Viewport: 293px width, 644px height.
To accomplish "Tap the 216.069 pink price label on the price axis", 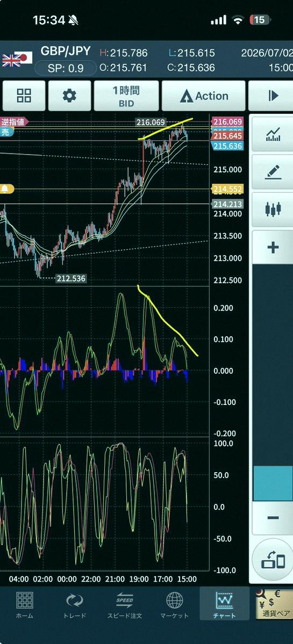I will (x=227, y=121).
